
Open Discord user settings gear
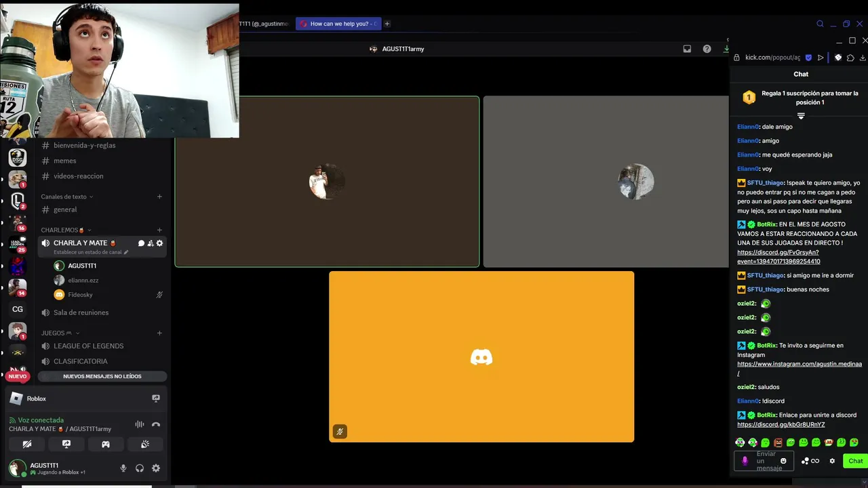tap(156, 468)
